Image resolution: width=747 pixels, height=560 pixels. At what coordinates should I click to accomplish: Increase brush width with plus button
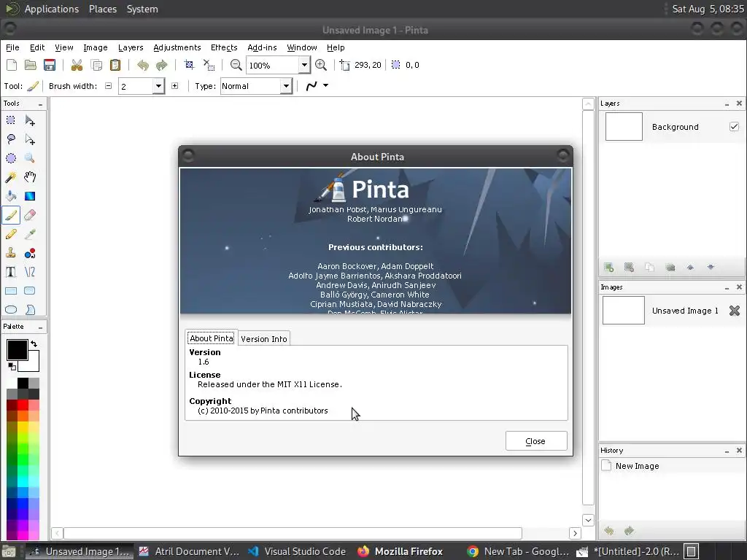click(175, 86)
